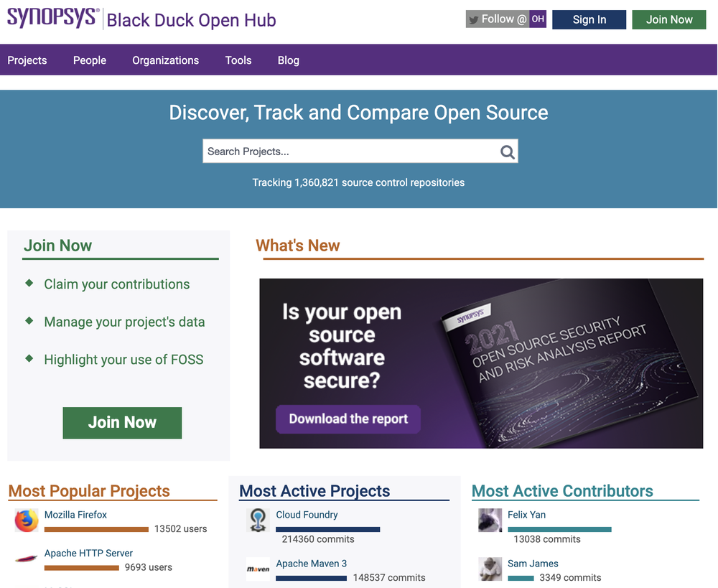Image resolution: width=718 pixels, height=588 pixels.
Task: Click the 13038 commits count
Action: (547, 539)
